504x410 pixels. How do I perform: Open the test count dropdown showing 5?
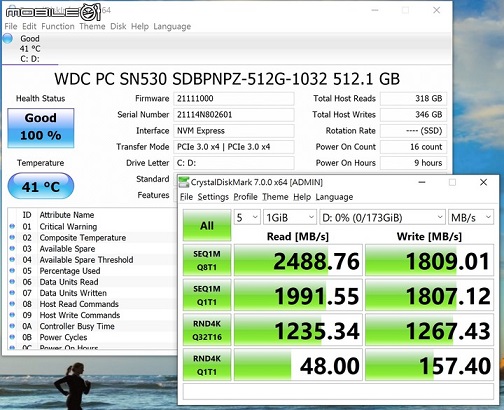point(247,218)
